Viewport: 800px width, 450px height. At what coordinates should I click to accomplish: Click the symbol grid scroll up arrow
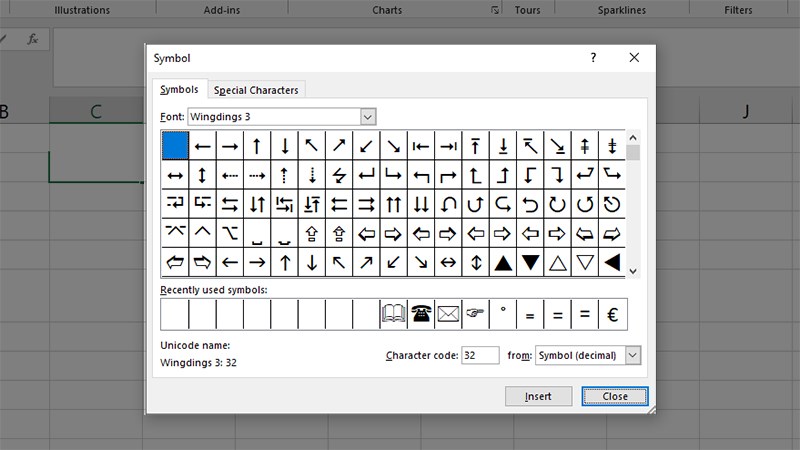[x=633, y=138]
